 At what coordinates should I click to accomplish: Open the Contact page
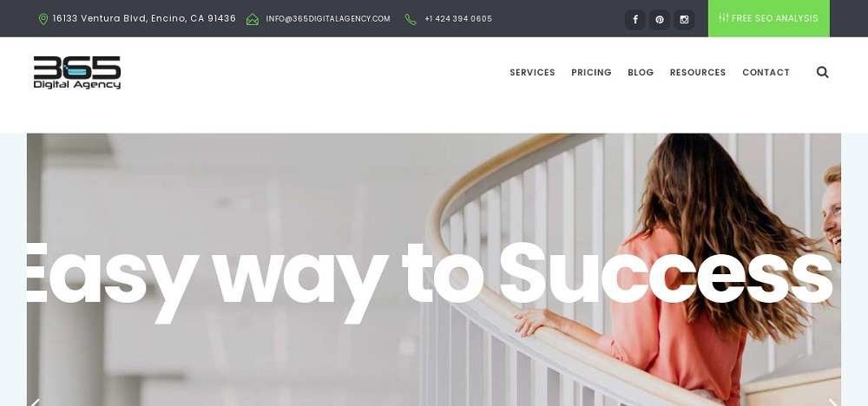(x=766, y=73)
